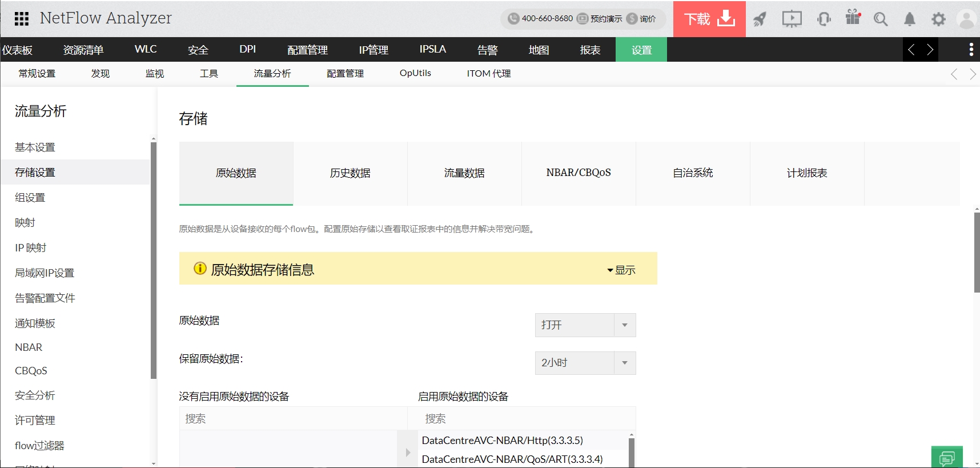Open the 资源清单 main menu

(x=83, y=50)
